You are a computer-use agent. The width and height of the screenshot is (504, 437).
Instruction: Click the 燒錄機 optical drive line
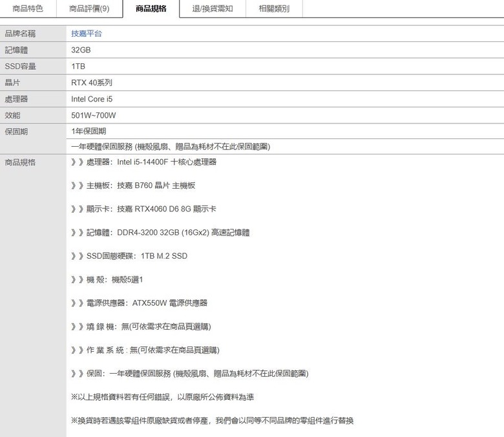141,326
